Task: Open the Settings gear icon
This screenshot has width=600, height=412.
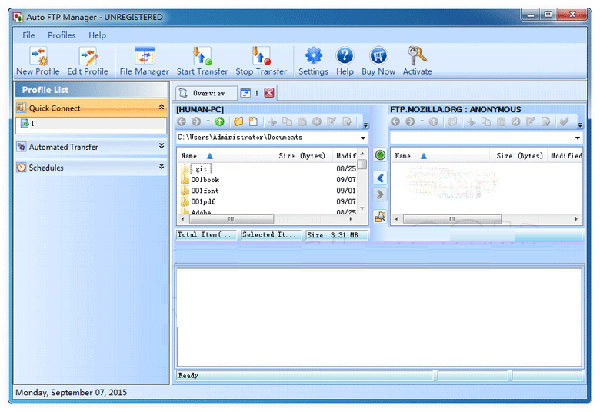Action: (313, 56)
